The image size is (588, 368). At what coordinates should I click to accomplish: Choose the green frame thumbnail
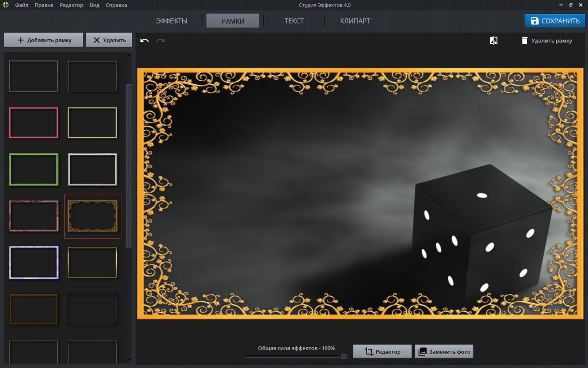pos(33,169)
